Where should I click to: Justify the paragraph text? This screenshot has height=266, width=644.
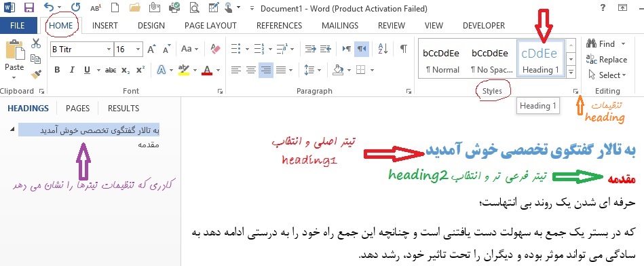coord(281,70)
